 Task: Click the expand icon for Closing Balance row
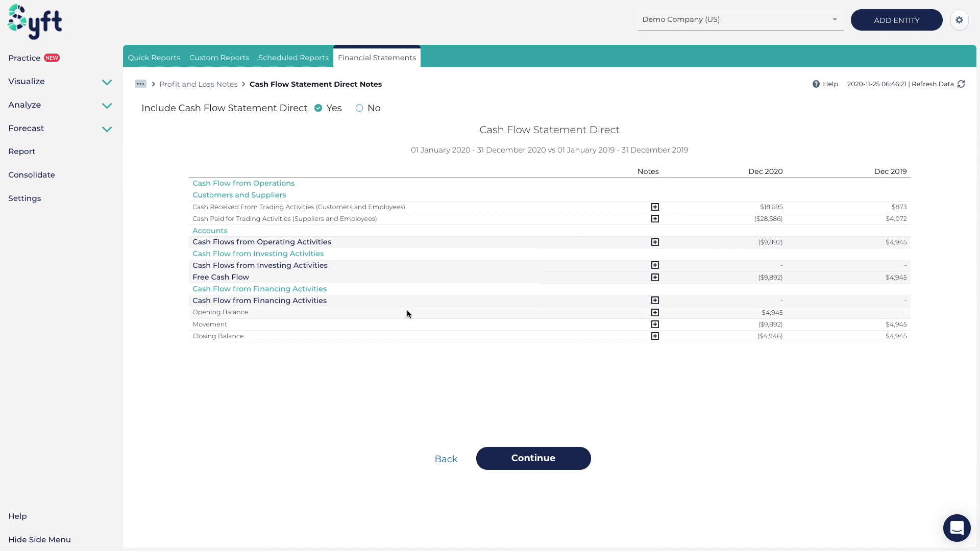(x=654, y=336)
